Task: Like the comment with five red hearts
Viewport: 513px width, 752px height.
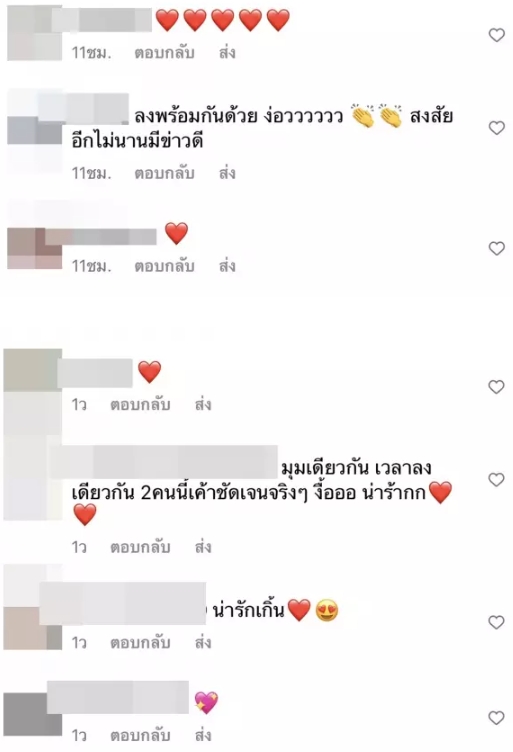Action: tap(496, 35)
